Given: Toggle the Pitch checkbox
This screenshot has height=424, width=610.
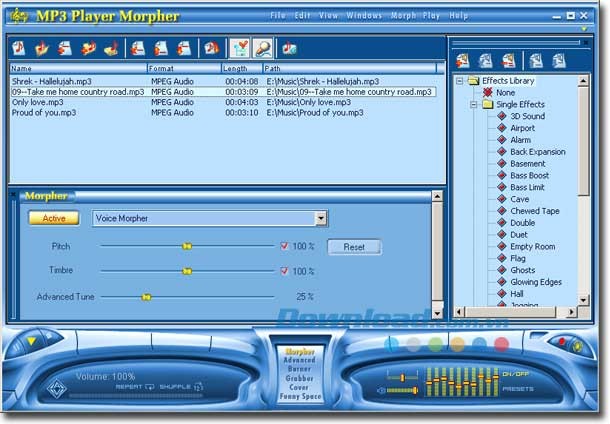Looking at the screenshot, I should (284, 245).
